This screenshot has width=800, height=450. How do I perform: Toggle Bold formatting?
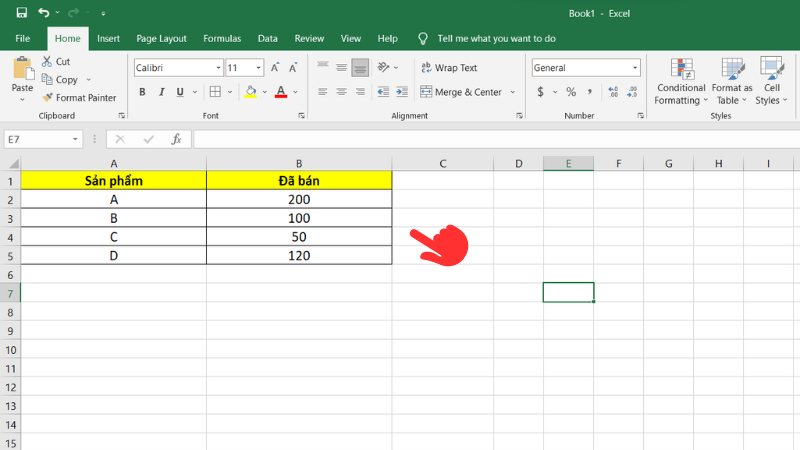point(142,92)
